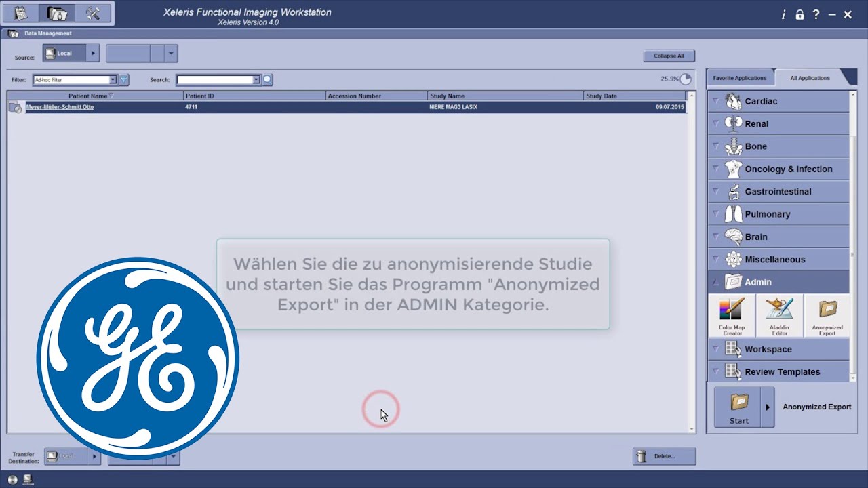Screen dimensions: 868x488
Task: Launch Aladdin Editor application
Action: tap(779, 316)
